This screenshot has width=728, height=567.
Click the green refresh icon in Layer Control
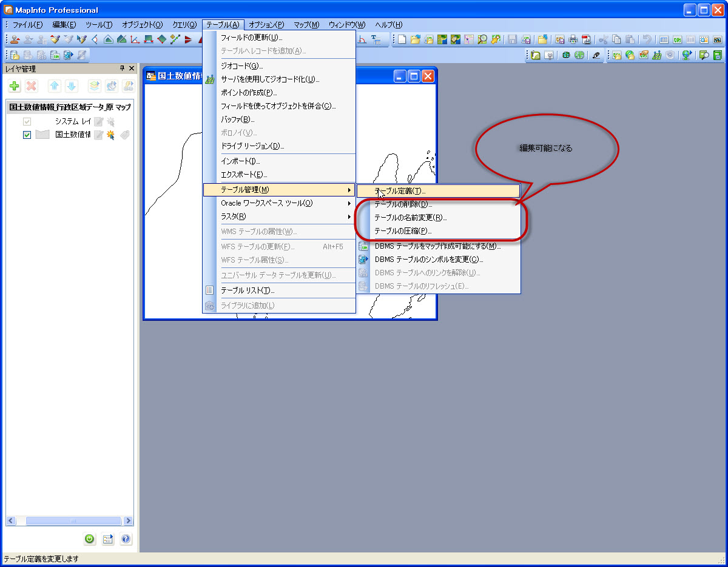90,538
